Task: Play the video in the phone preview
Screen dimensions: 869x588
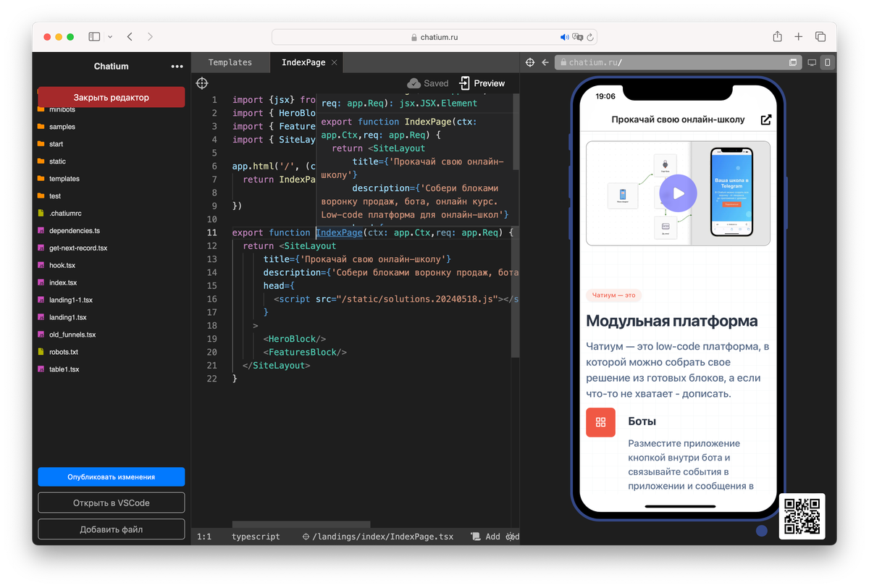Action: (678, 193)
